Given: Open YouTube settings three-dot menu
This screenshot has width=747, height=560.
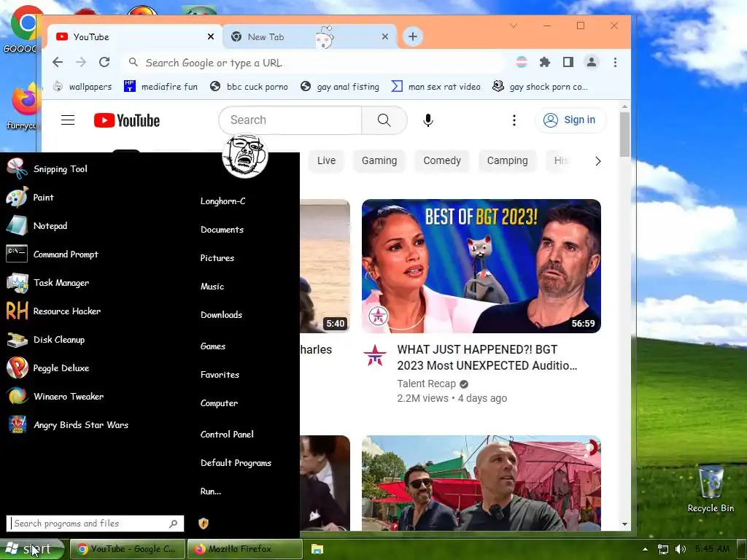Looking at the screenshot, I should click(514, 120).
